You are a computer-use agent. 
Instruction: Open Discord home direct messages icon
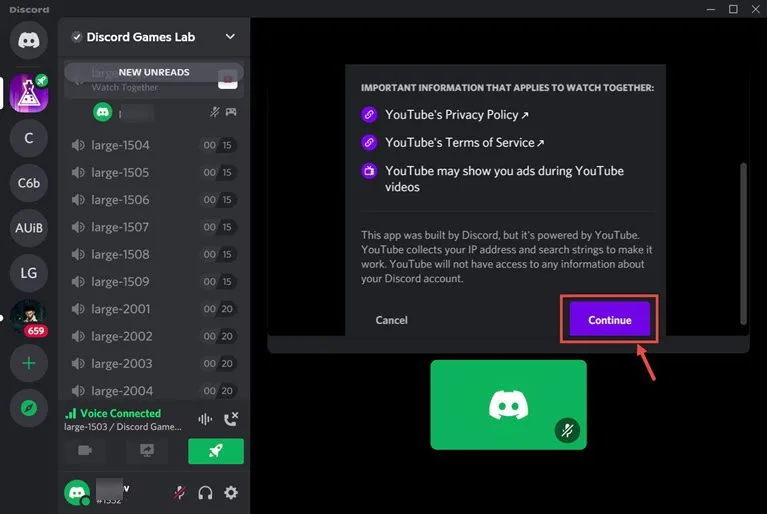coord(29,40)
